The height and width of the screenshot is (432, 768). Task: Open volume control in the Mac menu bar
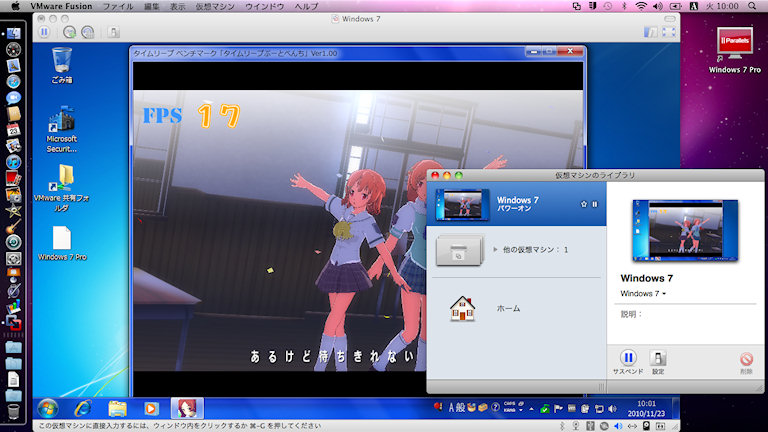coord(658,6)
